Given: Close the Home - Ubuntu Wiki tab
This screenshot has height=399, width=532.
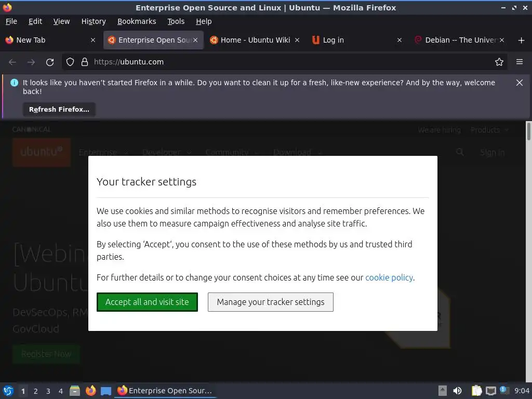Looking at the screenshot, I should pyautogui.click(x=297, y=40).
